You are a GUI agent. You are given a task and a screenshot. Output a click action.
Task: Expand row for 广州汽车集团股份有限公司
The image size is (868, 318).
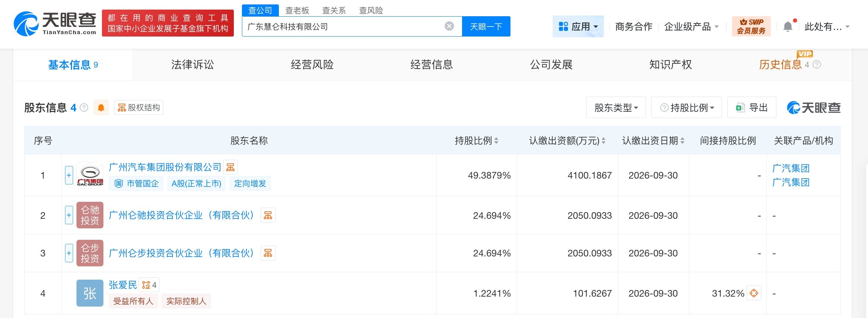click(x=69, y=175)
